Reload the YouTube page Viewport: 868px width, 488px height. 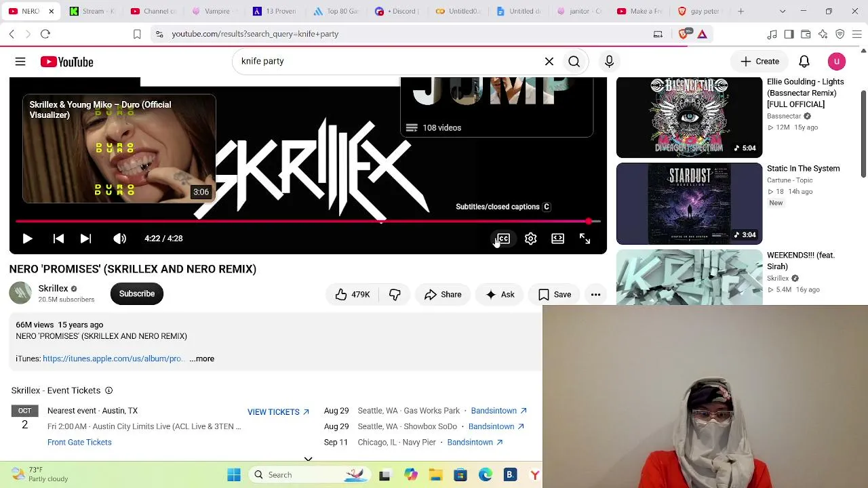tap(45, 34)
